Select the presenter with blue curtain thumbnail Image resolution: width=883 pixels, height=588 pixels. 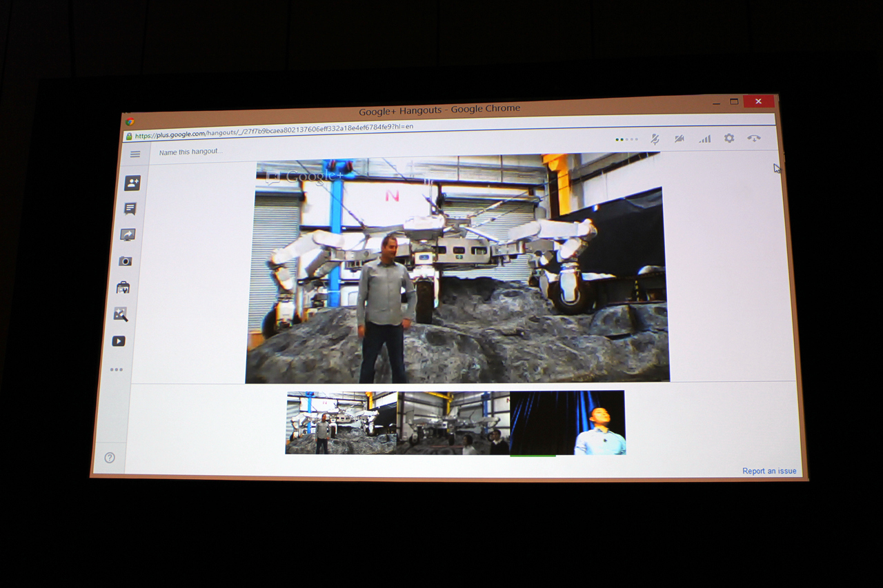click(x=568, y=423)
